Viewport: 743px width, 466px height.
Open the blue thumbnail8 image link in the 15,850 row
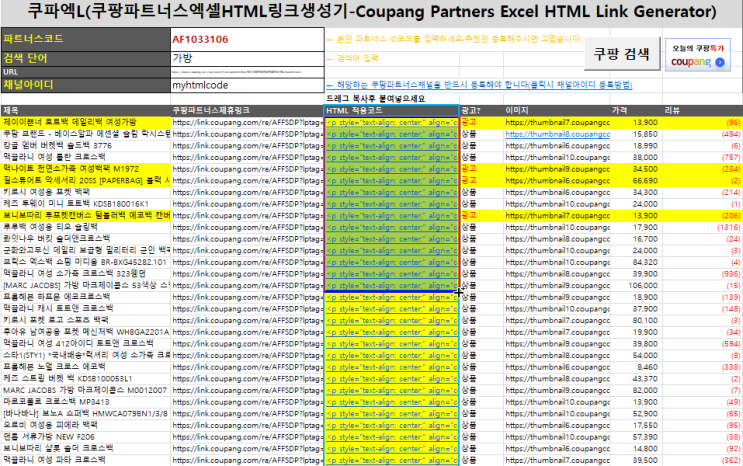pos(557,134)
